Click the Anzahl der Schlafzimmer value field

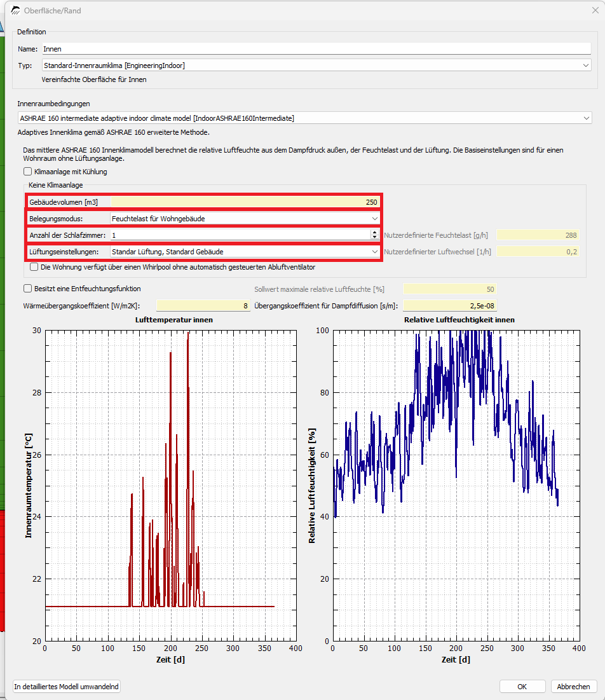pos(240,235)
